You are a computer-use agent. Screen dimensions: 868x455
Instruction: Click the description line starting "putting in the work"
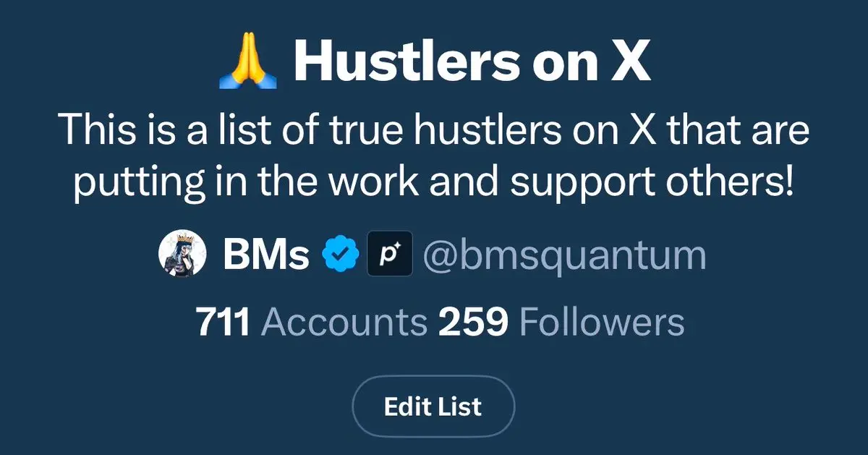(434, 183)
